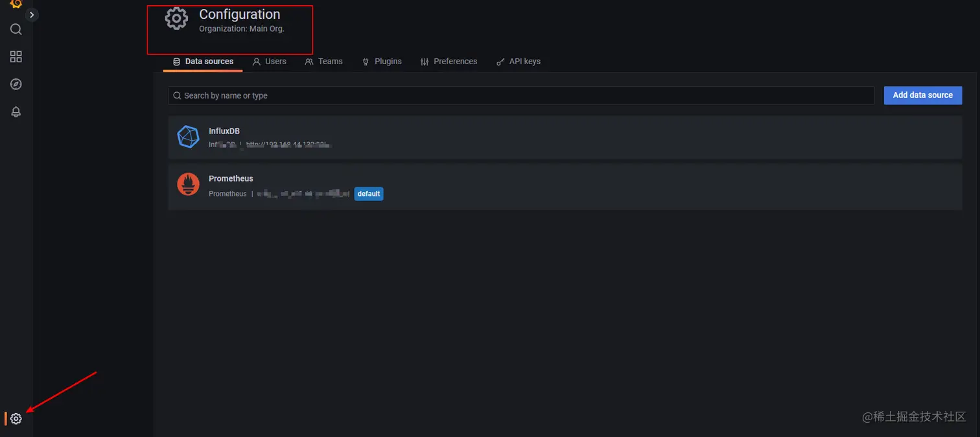Open the Alerting bell icon
The width and height of the screenshot is (980, 437).
click(16, 112)
